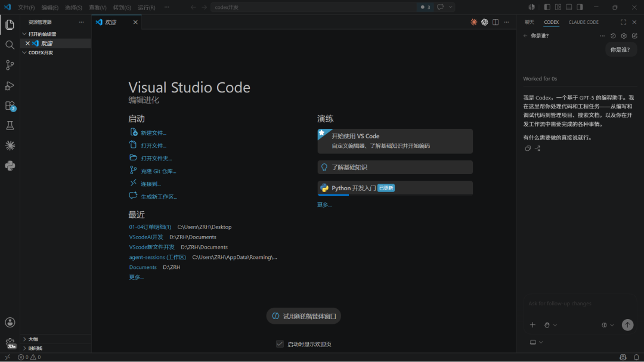Open the Extensions view with badge
Image resolution: width=644 pixels, height=362 pixels.
[x=10, y=106]
